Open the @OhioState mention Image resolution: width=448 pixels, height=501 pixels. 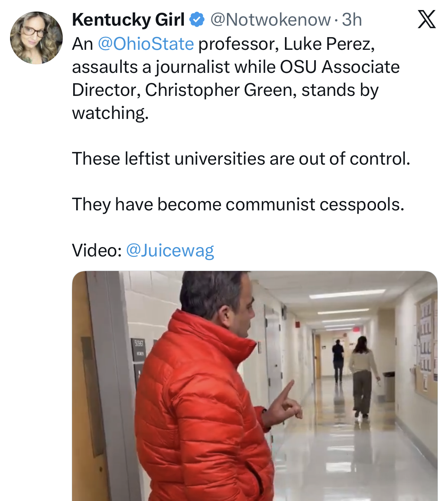point(146,44)
